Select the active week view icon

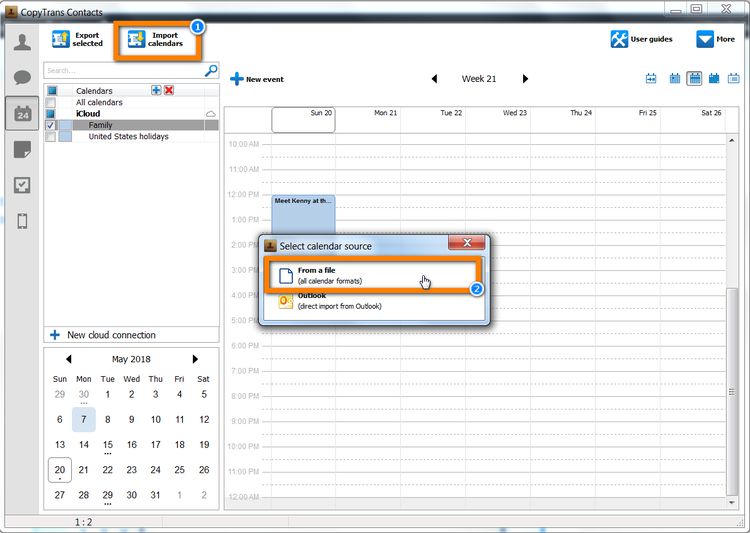(695, 78)
